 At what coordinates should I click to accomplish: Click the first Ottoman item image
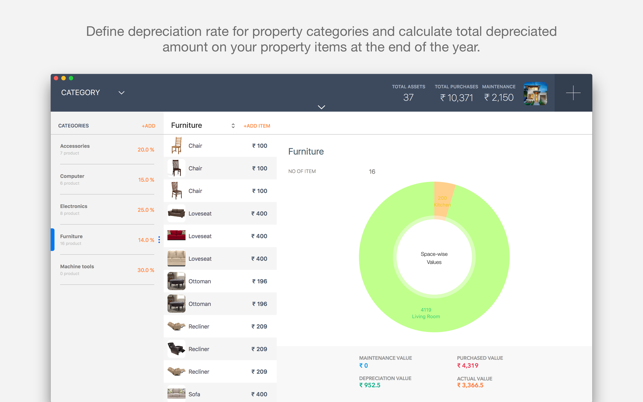(176, 281)
